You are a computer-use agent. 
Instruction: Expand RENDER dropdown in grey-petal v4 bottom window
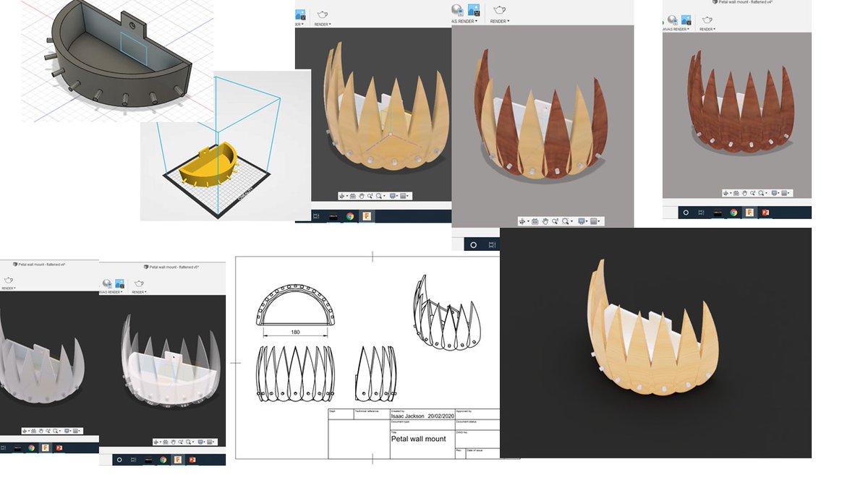coord(9,288)
